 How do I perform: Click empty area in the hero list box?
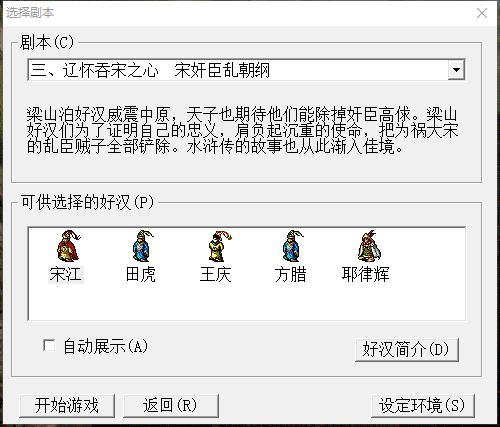click(x=247, y=302)
